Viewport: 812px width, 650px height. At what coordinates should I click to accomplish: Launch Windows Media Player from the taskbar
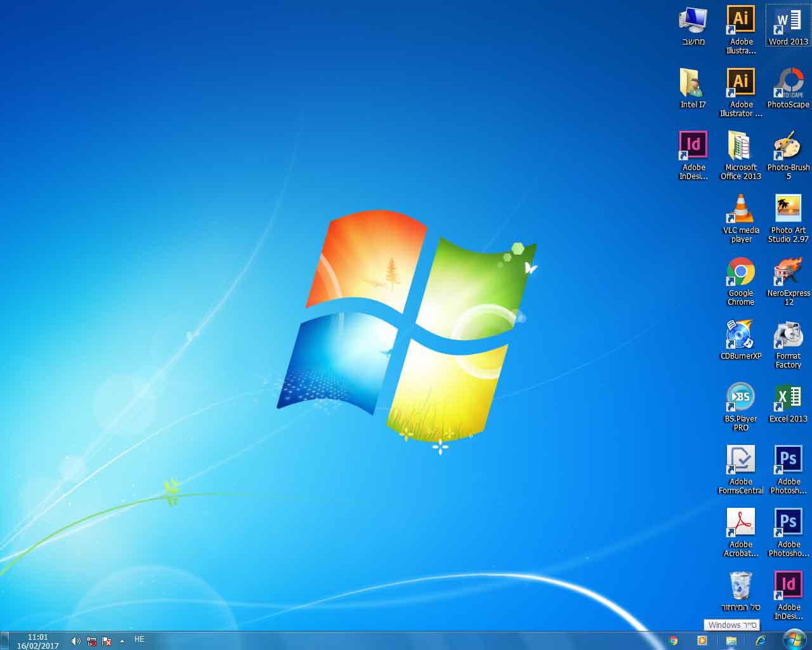tap(702, 640)
